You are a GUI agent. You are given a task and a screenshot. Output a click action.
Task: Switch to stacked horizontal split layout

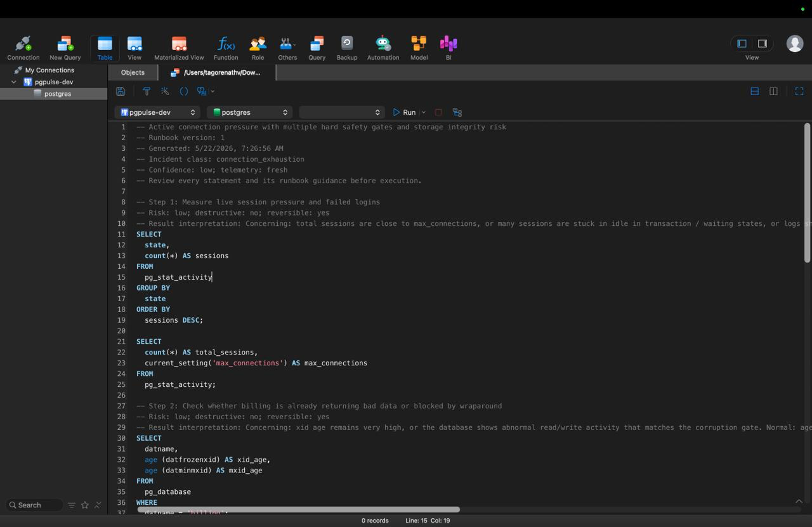coord(755,91)
